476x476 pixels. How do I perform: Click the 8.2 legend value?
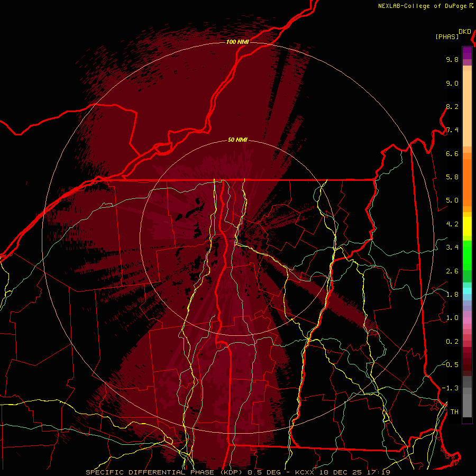452,107
